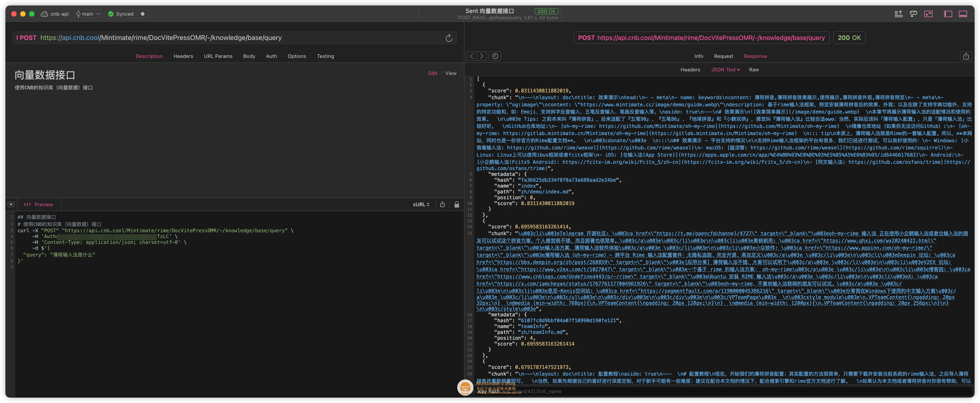Click the cloud download toolbar icon
980x403 pixels.
[913, 14]
